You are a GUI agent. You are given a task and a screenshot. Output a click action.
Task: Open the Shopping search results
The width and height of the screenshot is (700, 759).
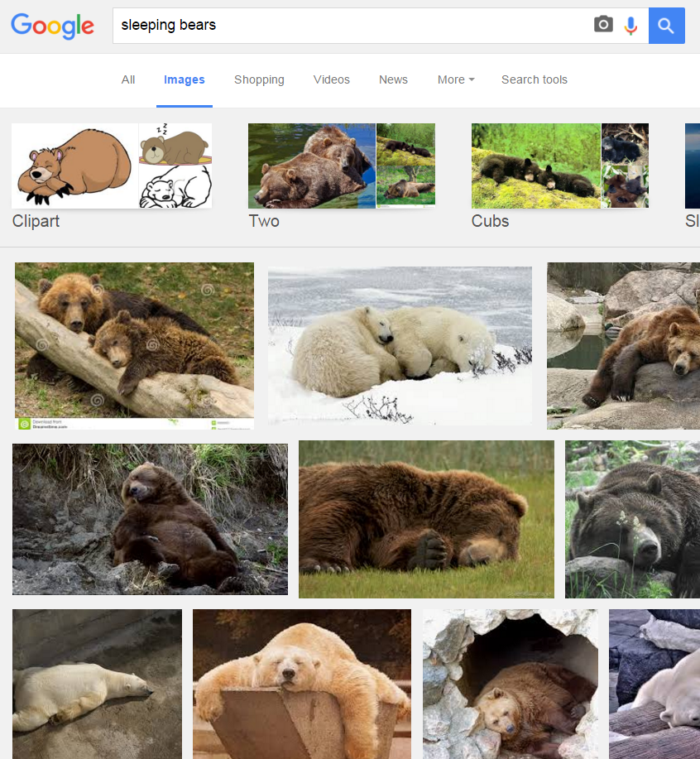[x=259, y=79]
